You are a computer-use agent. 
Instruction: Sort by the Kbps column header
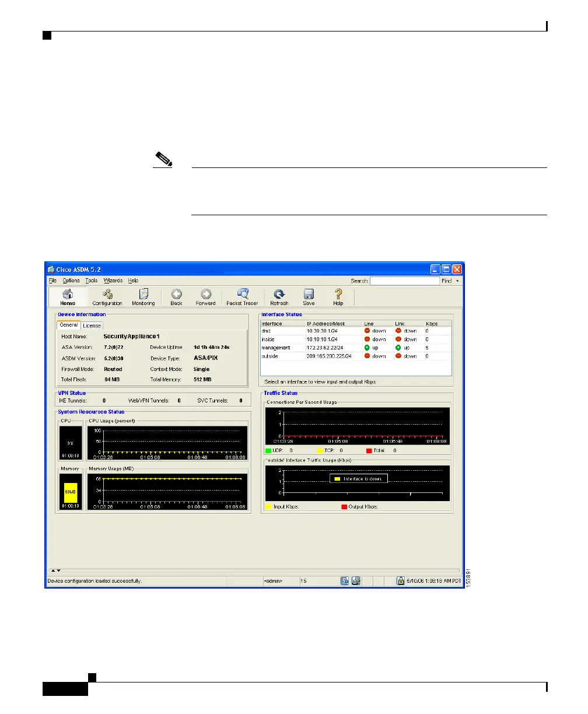click(x=438, y=323)
